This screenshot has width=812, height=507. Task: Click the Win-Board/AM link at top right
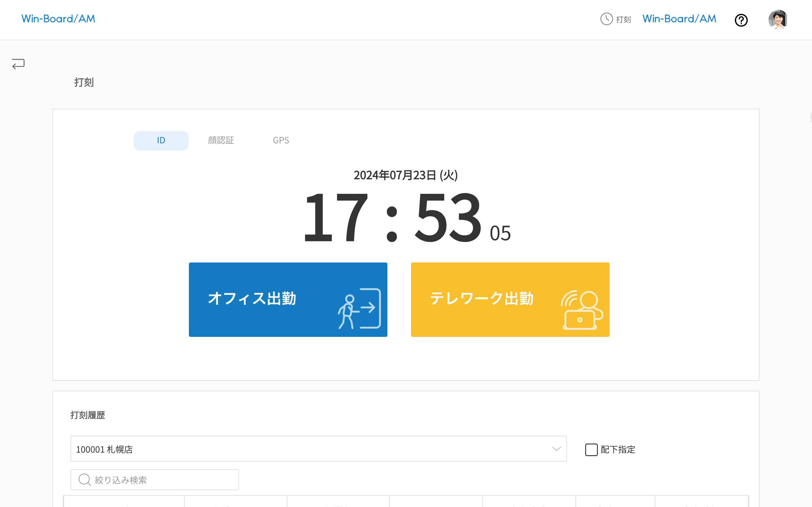678,18
